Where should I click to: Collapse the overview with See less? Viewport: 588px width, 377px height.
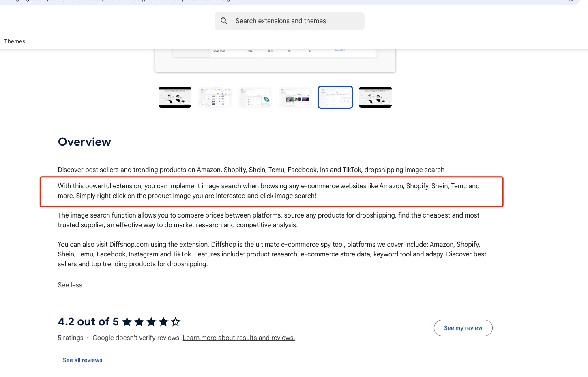(70, 285)
